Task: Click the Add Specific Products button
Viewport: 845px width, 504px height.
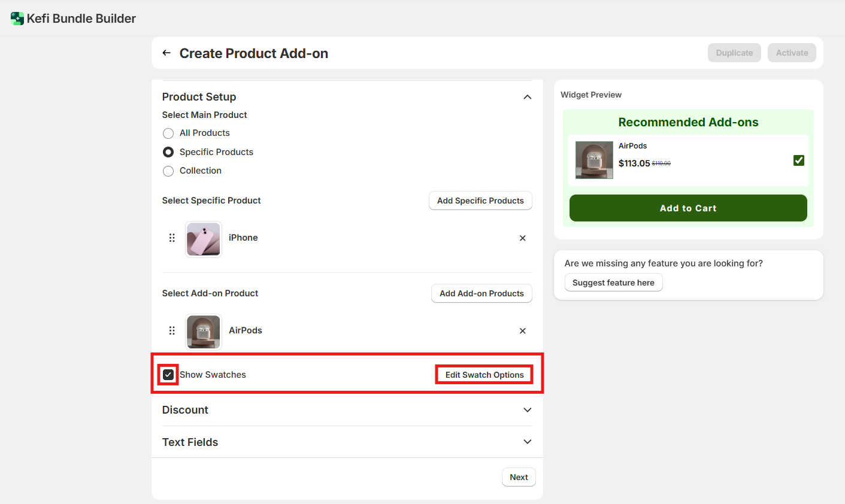Action: click(480, 201)
